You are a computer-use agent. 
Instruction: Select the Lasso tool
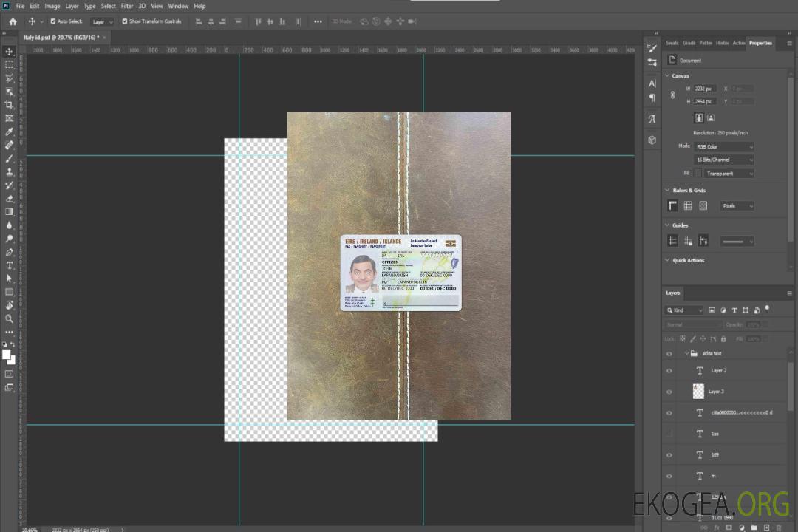pos(9,78)
